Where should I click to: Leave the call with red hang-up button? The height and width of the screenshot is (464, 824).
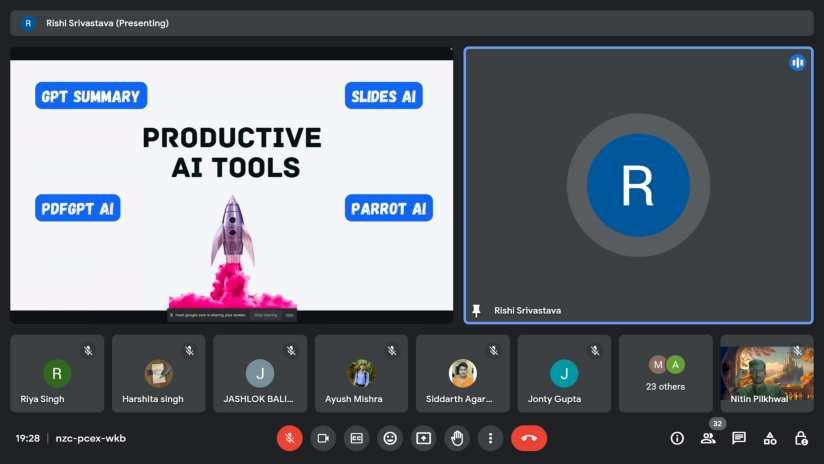529,438
